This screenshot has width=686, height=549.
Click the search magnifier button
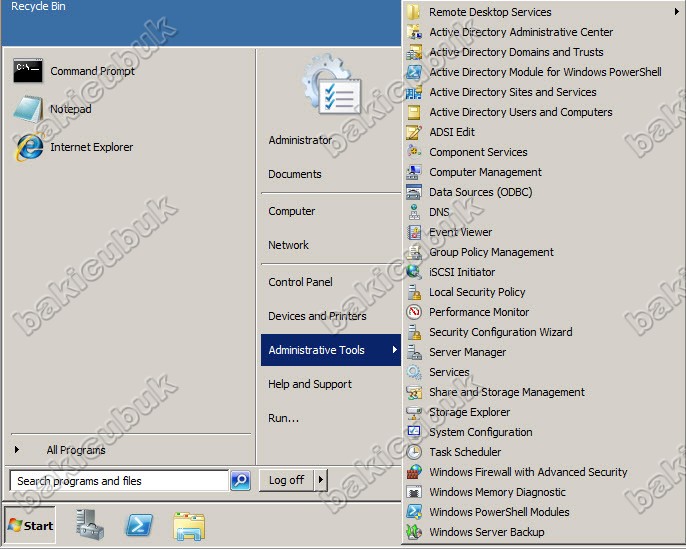pyautogui.click(x=240, y=480)
